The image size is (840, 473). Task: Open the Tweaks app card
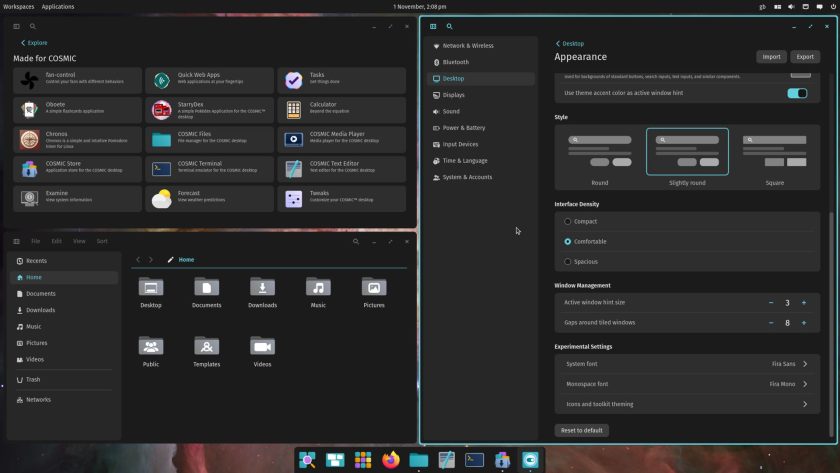[x=342, y=198]
